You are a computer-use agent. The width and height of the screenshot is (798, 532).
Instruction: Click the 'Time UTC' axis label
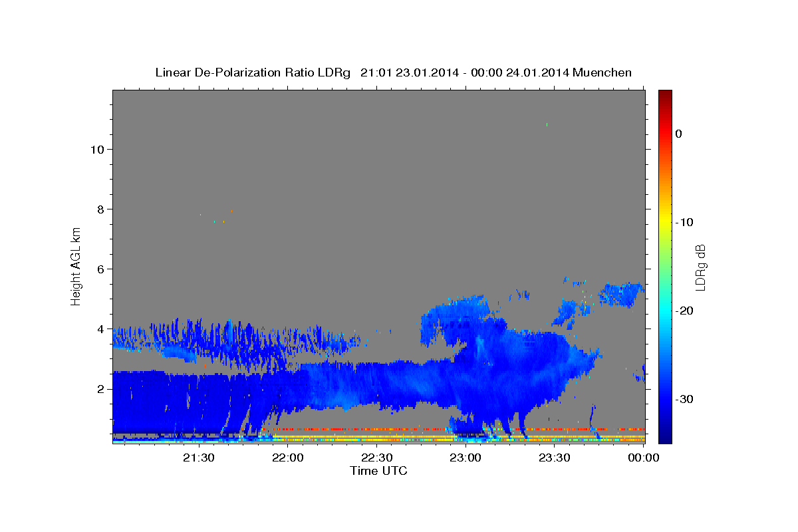pyautogui.click(x=378, y=471)
